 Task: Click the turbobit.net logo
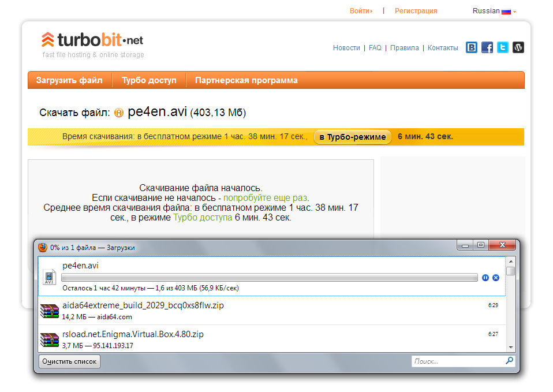tap(92, 40)
